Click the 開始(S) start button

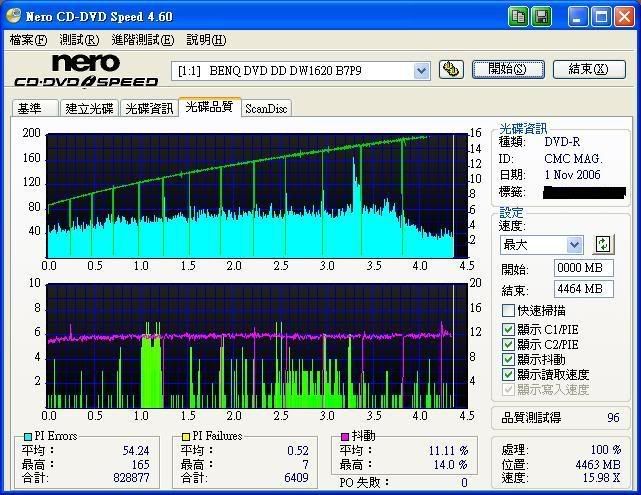pyautogui.click(x=508, y=69)
